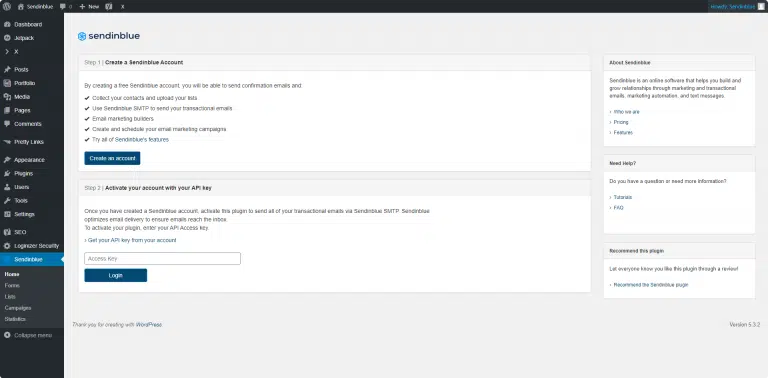Click the Appearance paintbrush icon
This screenshot has height=378, width=768.
[x=7, y=160]
